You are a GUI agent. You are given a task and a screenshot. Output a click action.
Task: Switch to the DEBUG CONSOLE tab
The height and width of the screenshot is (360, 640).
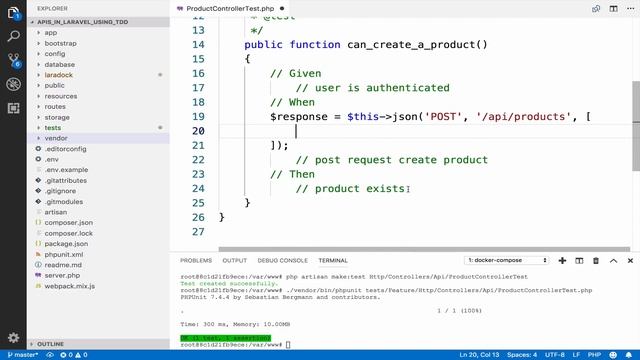(x=282, y=260)
